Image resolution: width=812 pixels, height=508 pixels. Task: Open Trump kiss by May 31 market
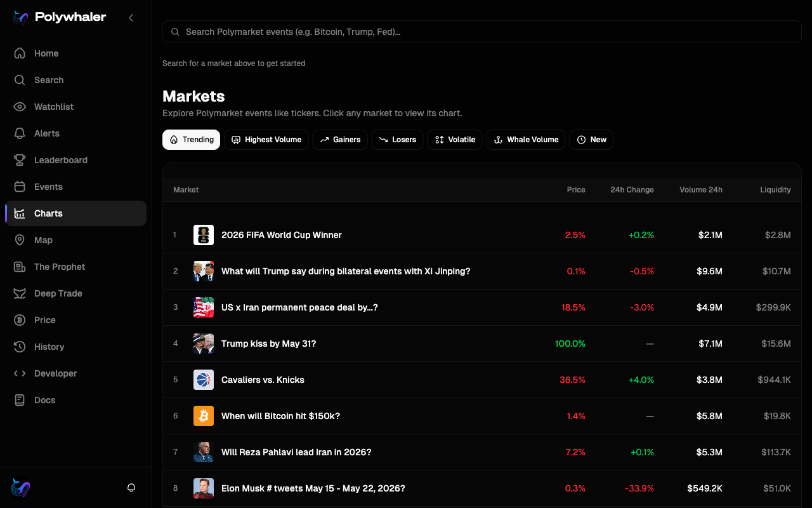pos(268,344)
